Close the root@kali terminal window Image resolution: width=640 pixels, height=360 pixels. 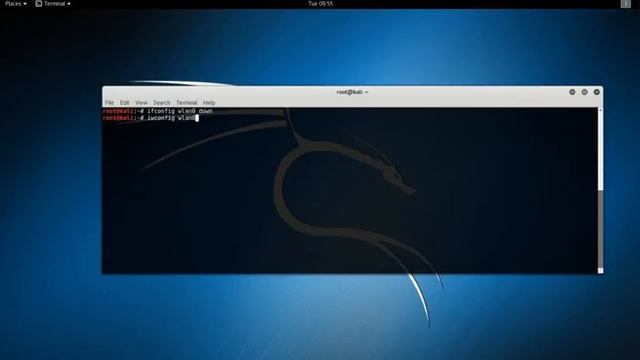point(597,92)
